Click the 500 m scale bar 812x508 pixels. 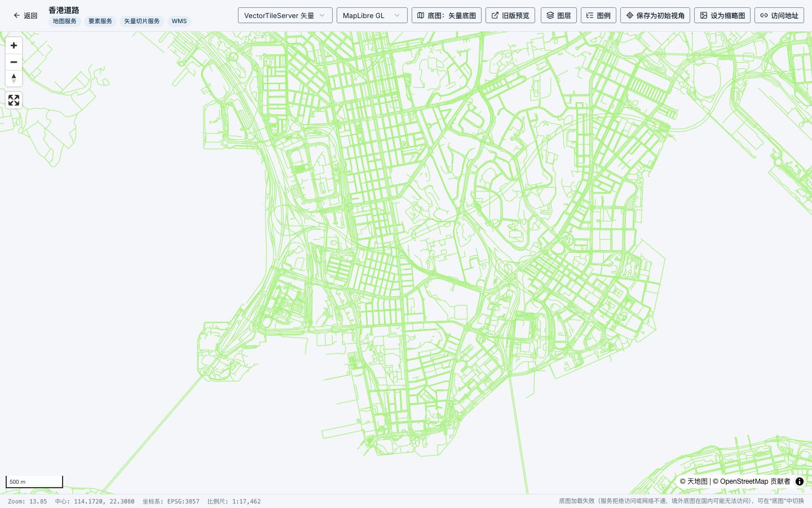click(34, 481)
